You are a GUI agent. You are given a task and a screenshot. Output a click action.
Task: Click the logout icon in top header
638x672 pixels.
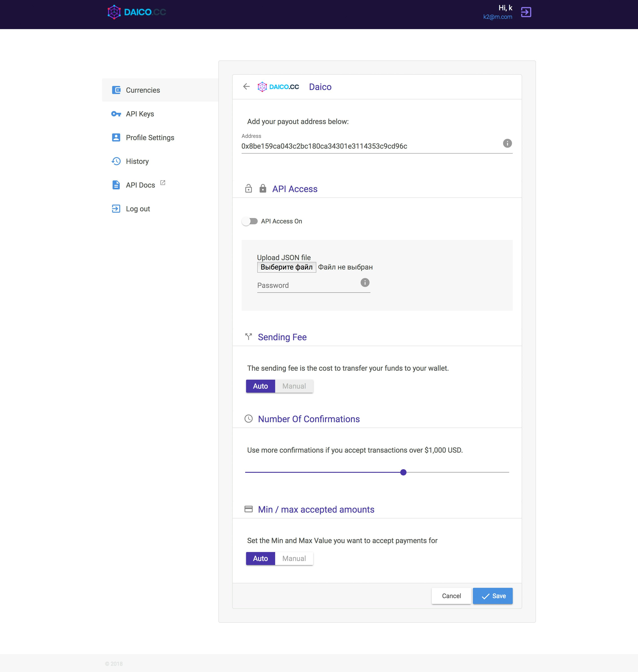[x=526, y=12]
